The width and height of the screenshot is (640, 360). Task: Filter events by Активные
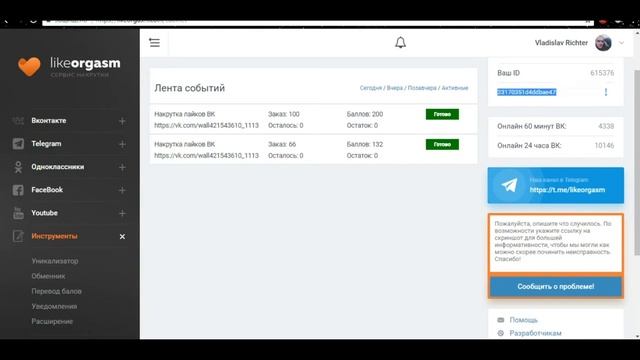point(455,88)
